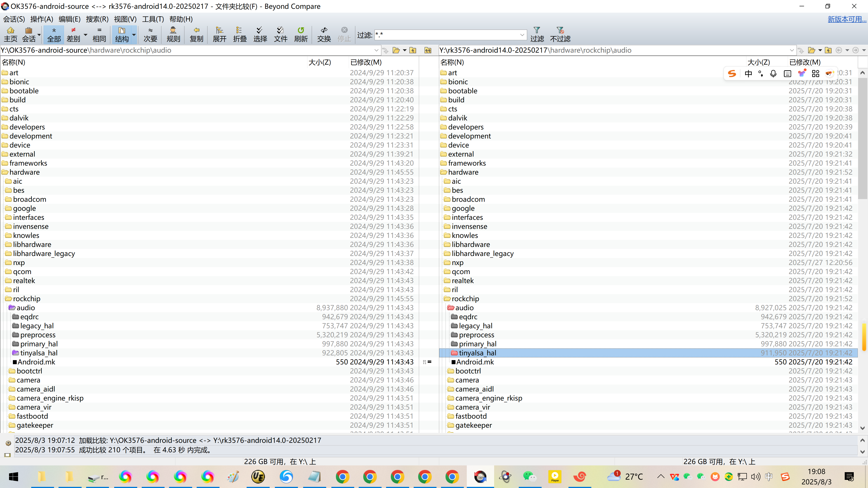
Task: Open the 操作(A) menu
Action: pos(41,19)
